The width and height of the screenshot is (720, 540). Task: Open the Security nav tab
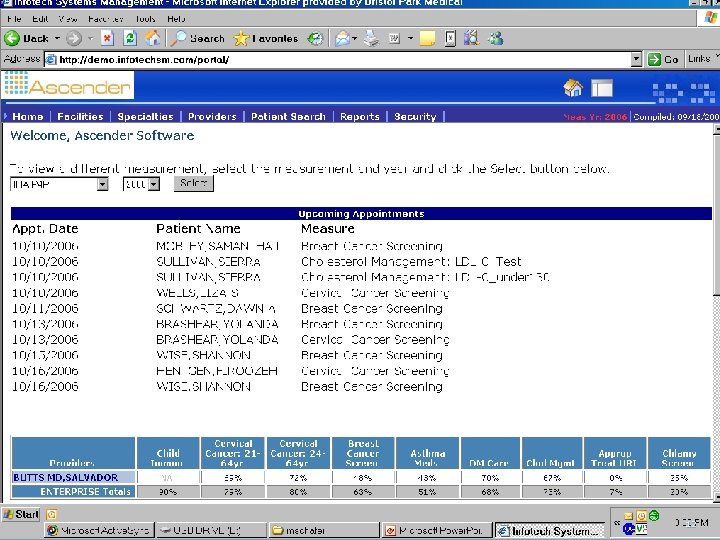415,117
